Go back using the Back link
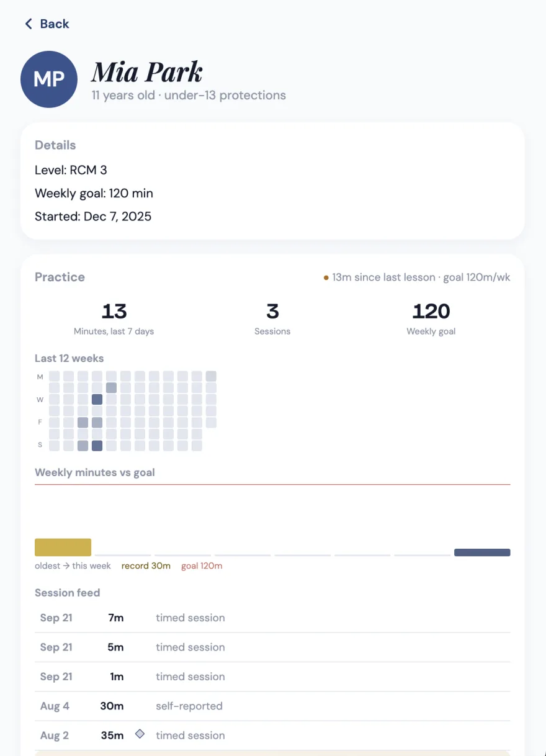 [x=47, y=24]
